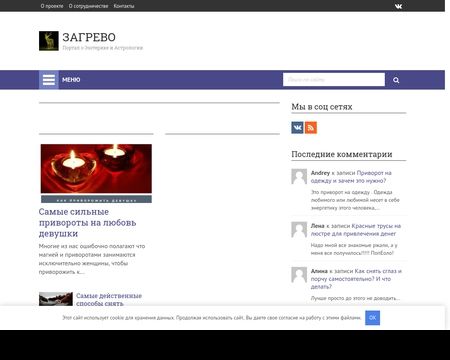Screen dimensions: 450x360
Task: Click the site tagline under ЗАГРЕВО
Action: 103,48
